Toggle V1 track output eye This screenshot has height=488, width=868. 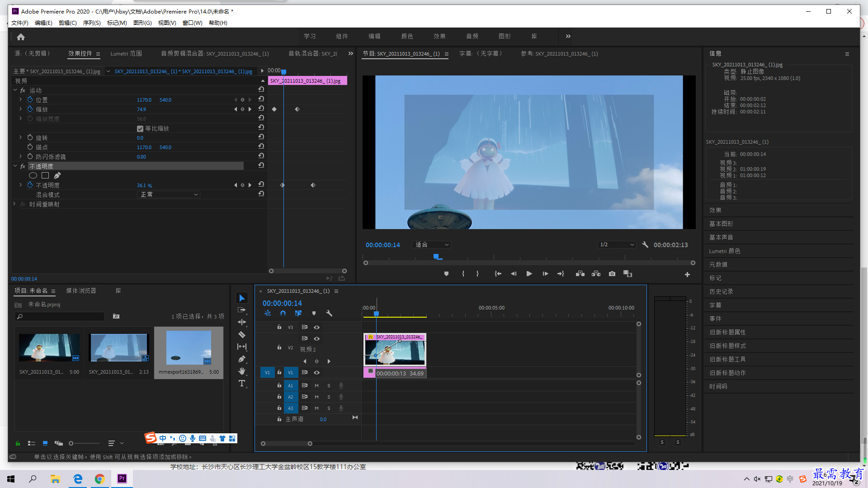316,372
